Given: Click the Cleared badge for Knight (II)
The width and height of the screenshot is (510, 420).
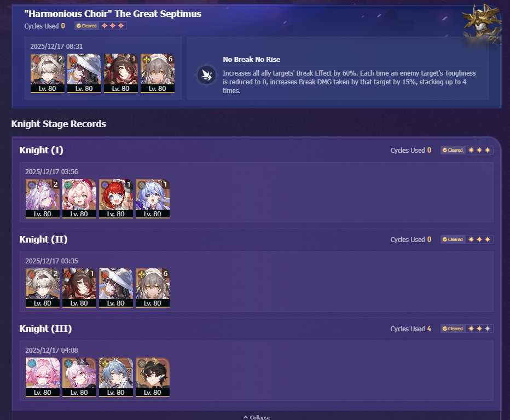Looking at the screenshot, I should tap(453, 239).
